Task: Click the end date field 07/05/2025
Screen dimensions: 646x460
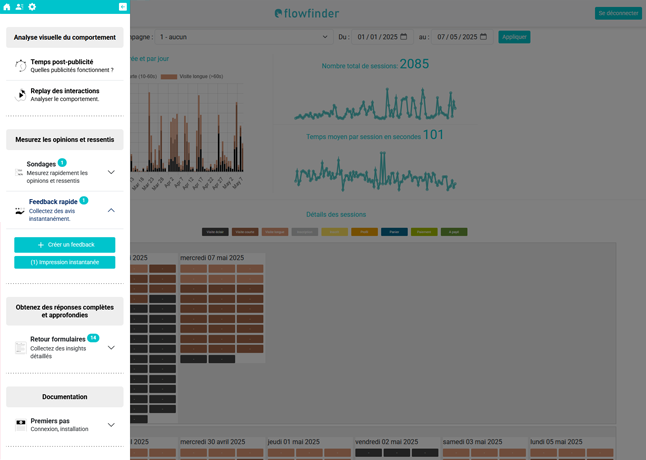Action: (462, 37)
